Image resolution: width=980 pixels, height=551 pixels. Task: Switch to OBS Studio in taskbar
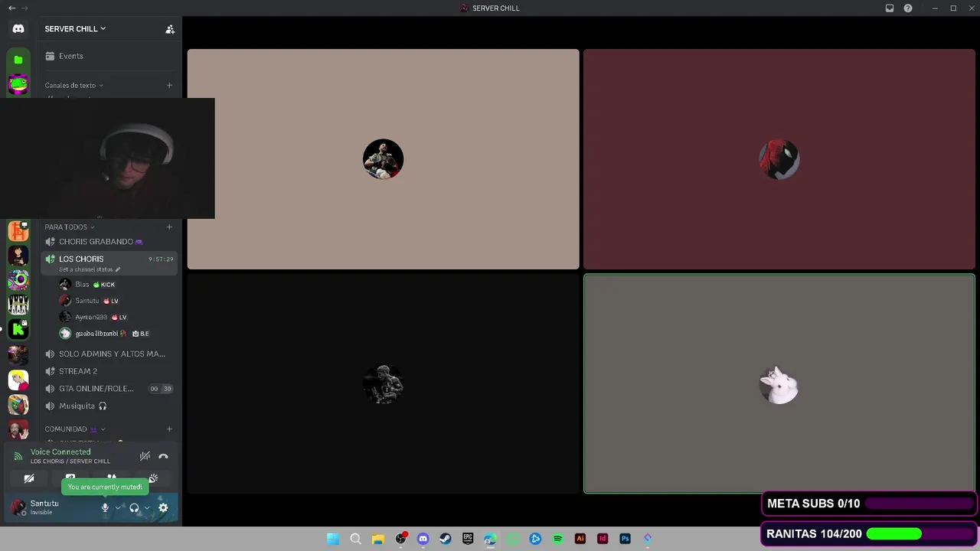400,539
